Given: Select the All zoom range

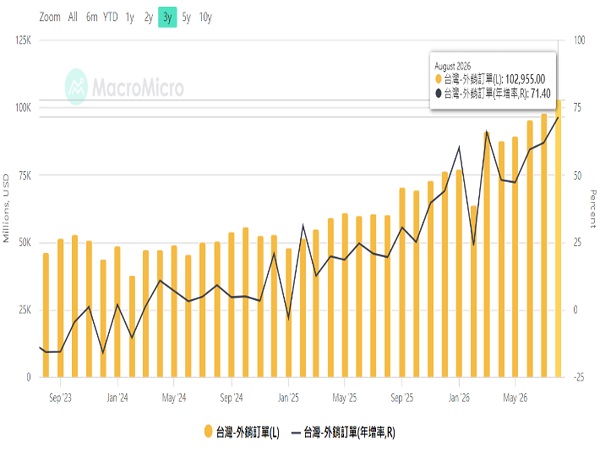Looking at the screenshot, I should pyautogui.click(x=73, y=17).
